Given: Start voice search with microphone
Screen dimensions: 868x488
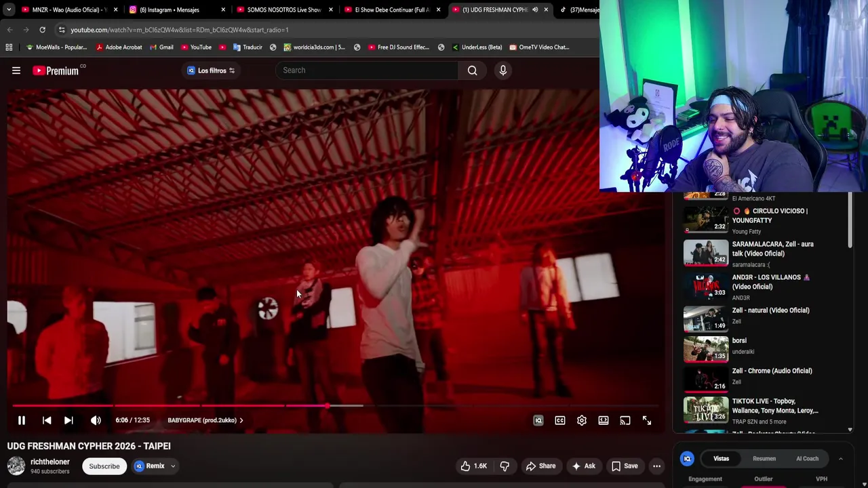Looking at the screenshot, I should click(x=502, y=70).
